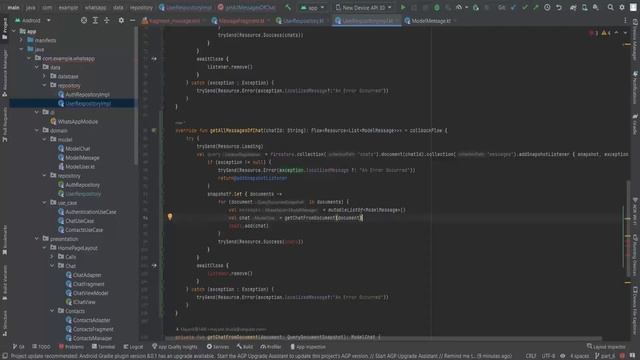Click the Git rollback arrow icon
640x360 pixels.
(558, 7)
